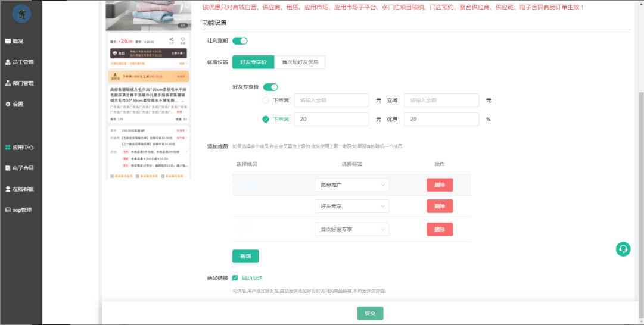Click the user avatar at top left

pos(21,13)
